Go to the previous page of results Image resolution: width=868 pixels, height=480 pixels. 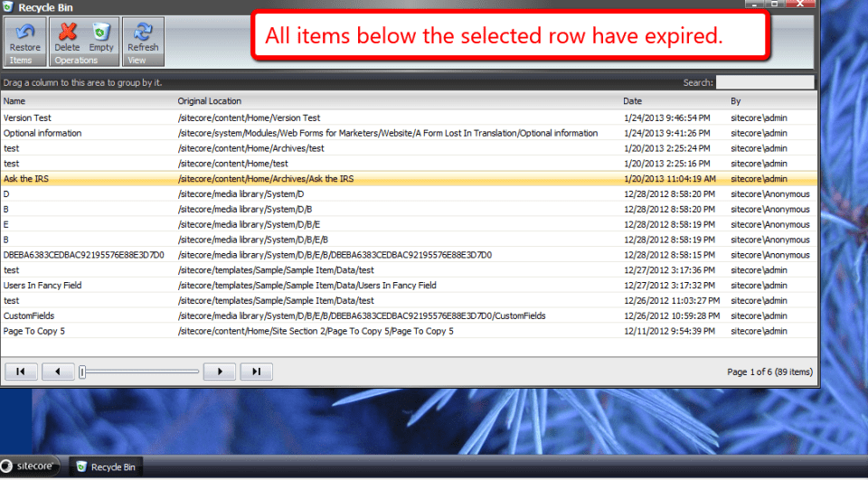tap(58, 372)
